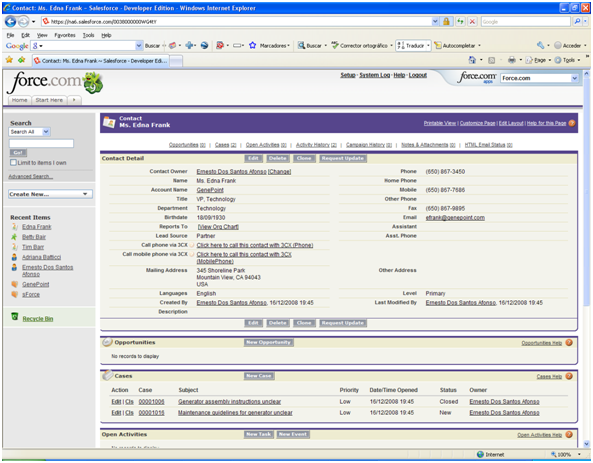Click the contact card icon next to Ms. Edna Frank
Screen dimensions: 593x463
coord(109,122)
